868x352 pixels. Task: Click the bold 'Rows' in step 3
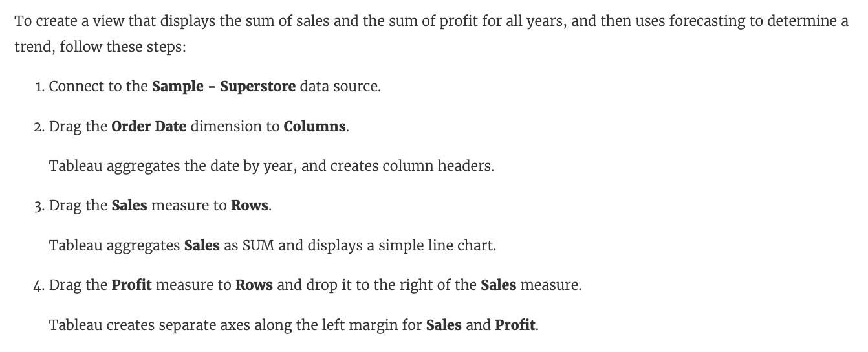(250, 206)
